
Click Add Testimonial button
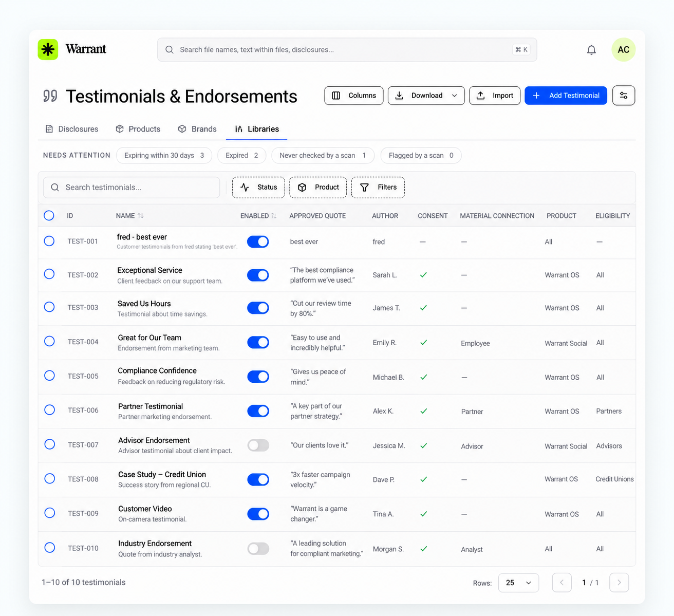coord(566,96)
